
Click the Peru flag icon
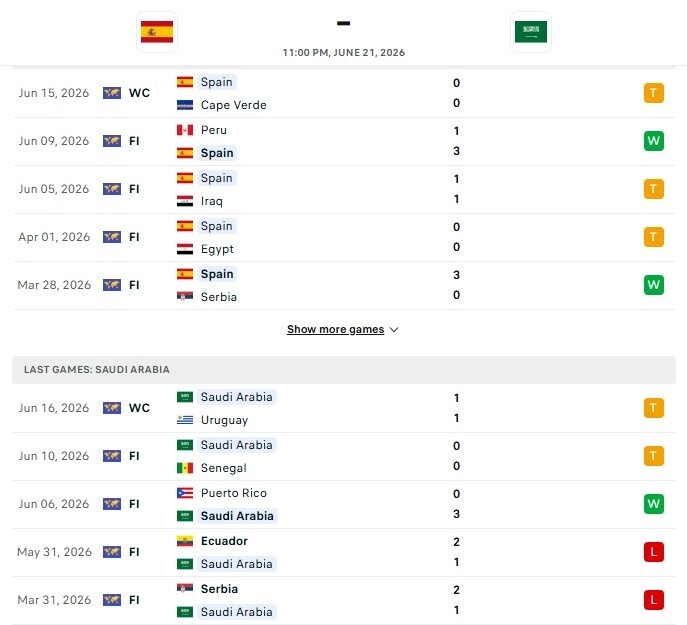tap(185, 130)
